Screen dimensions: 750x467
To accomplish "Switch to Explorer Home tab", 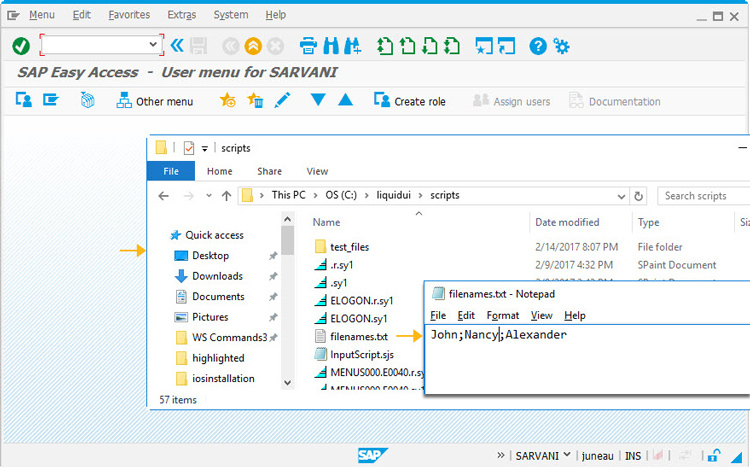I will (x=220, y=171).
